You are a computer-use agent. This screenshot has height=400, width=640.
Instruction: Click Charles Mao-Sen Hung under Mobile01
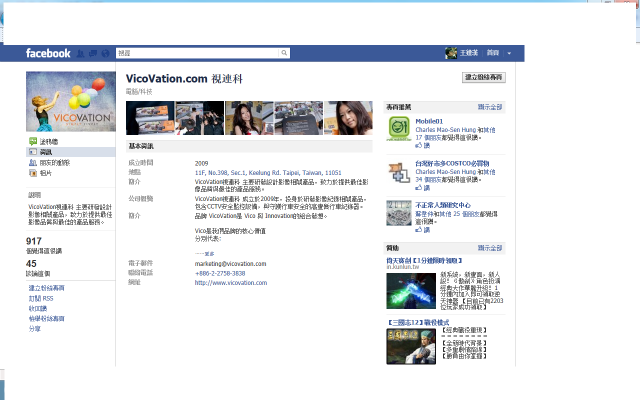point(446,130)
